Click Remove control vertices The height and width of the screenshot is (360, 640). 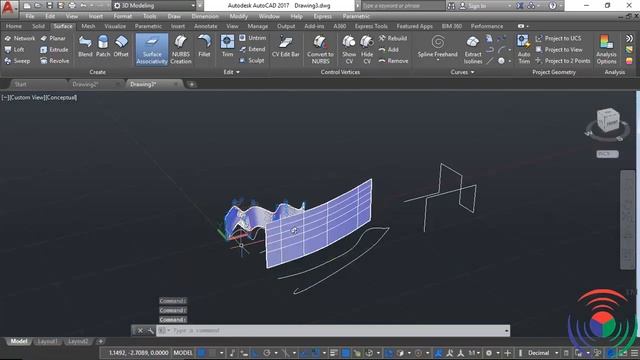pos(393,61)
